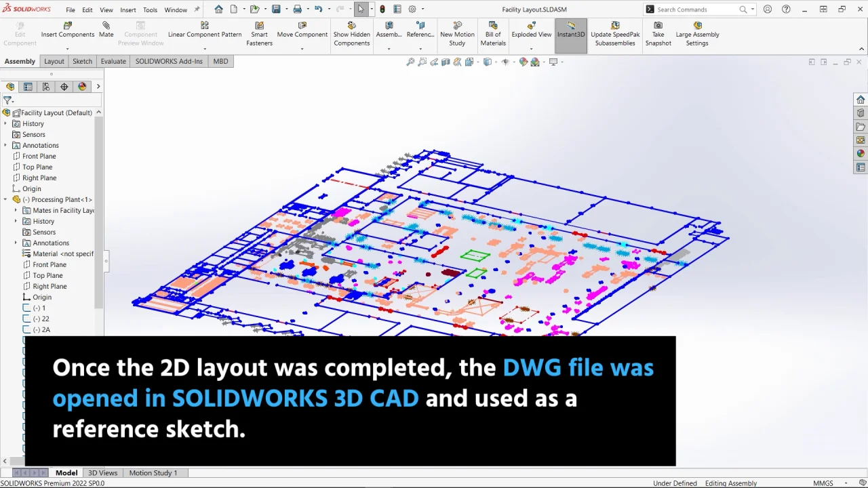868x488 pixels.
Task: Click the Search Commands field
Action: point(700,9)
